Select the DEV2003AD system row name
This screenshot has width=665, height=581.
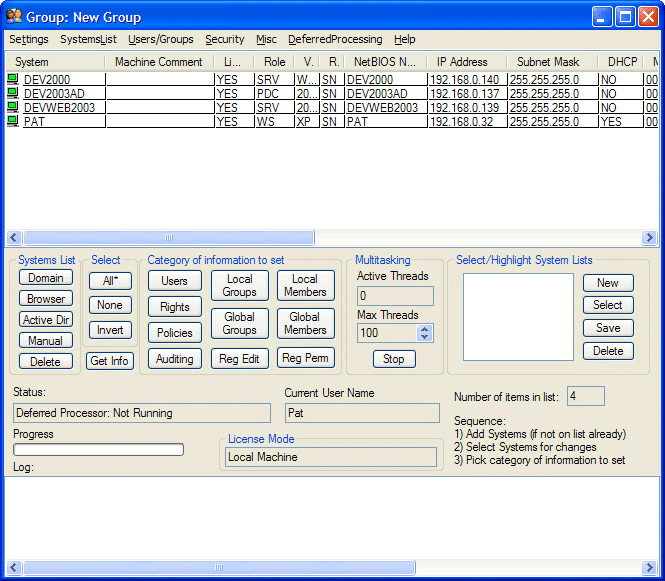coord(54,94)
